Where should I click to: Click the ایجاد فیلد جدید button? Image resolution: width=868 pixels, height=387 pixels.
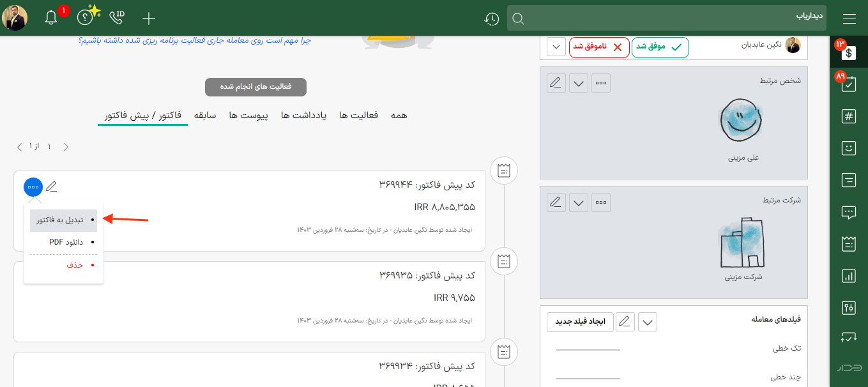point(580,322)
